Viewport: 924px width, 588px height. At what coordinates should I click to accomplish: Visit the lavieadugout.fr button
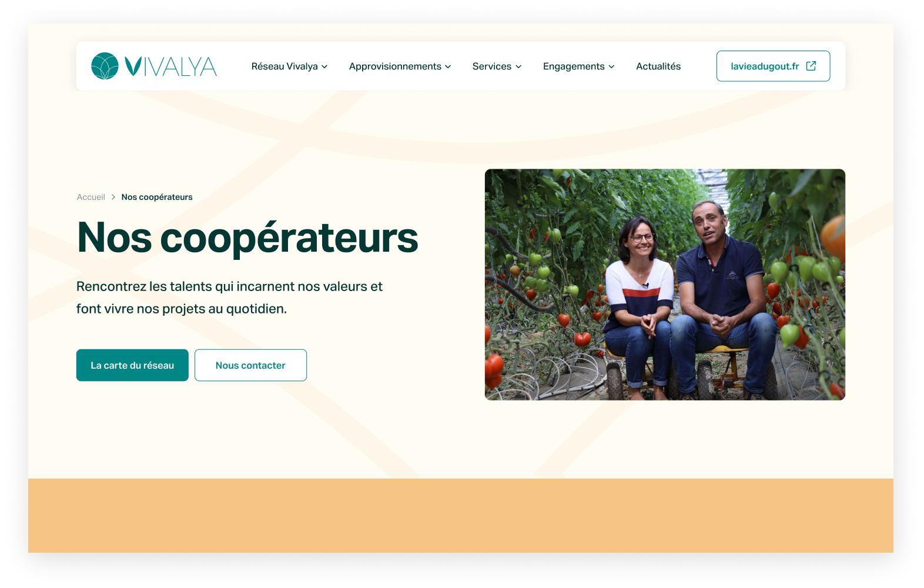pos(773,66)
